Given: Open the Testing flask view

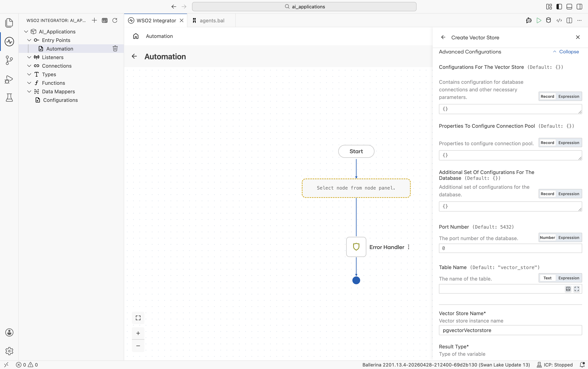Looking at the screenshot, I should click(9, 98).
